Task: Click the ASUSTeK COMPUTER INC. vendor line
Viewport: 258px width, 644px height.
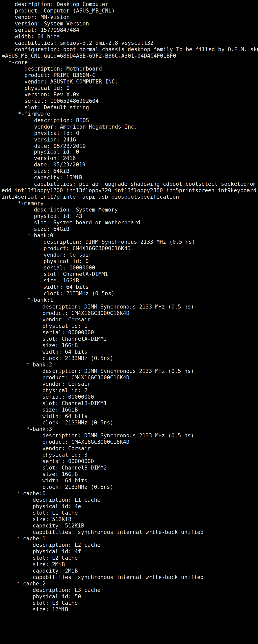Action: coord(71,82)
